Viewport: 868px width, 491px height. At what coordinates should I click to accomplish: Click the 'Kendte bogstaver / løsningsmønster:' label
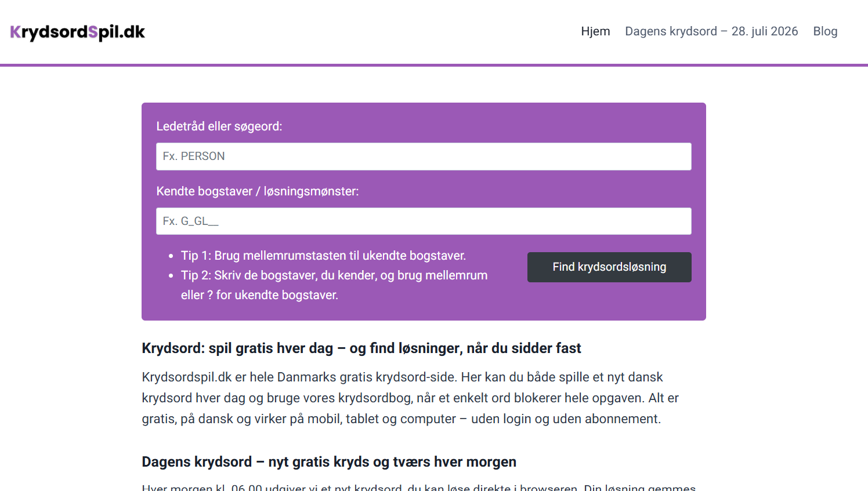[258, 191]
